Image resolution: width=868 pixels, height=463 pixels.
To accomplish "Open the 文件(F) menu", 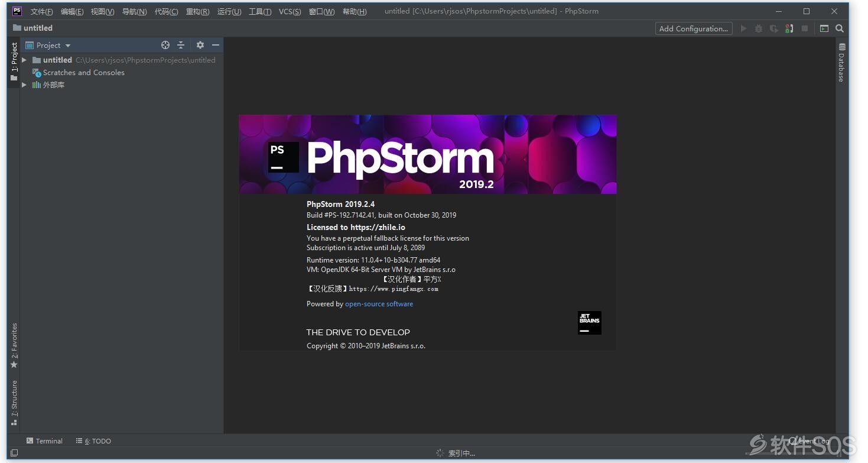I will click(x=41, y=12).
